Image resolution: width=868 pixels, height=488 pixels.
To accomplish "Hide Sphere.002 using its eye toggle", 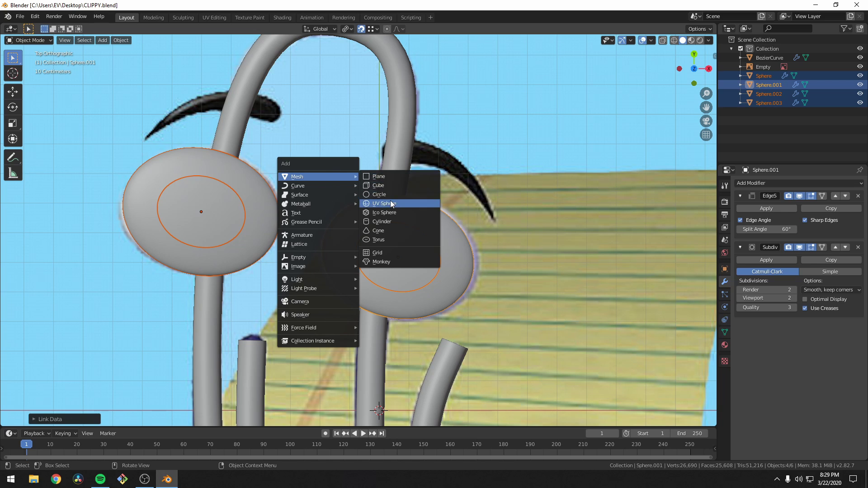I will pos(860,94).
